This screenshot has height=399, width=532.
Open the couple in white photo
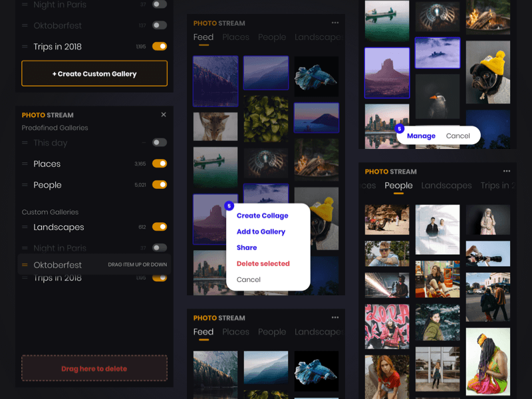click(x=438, y=229)
